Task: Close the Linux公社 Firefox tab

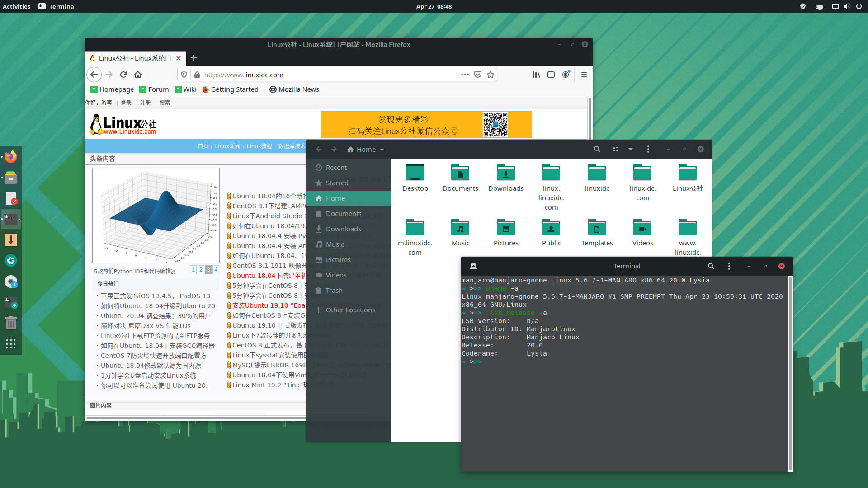Action: point(179,58)
